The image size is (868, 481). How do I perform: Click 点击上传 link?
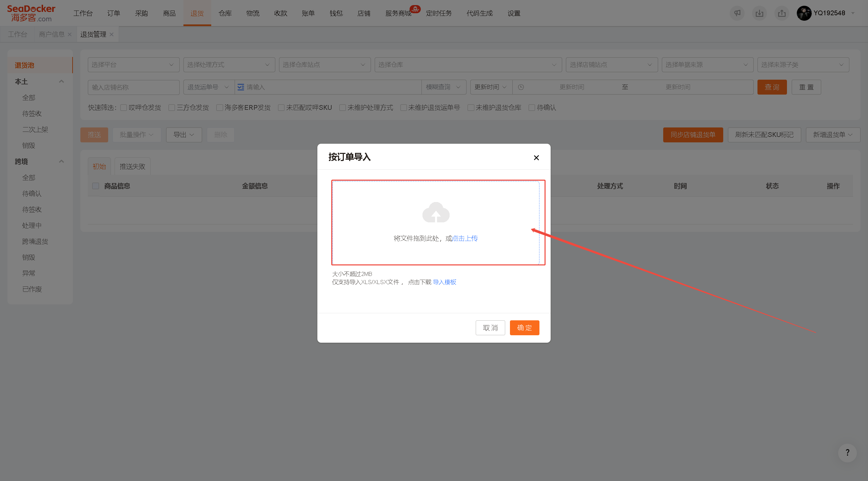click(x=465, y=238)
